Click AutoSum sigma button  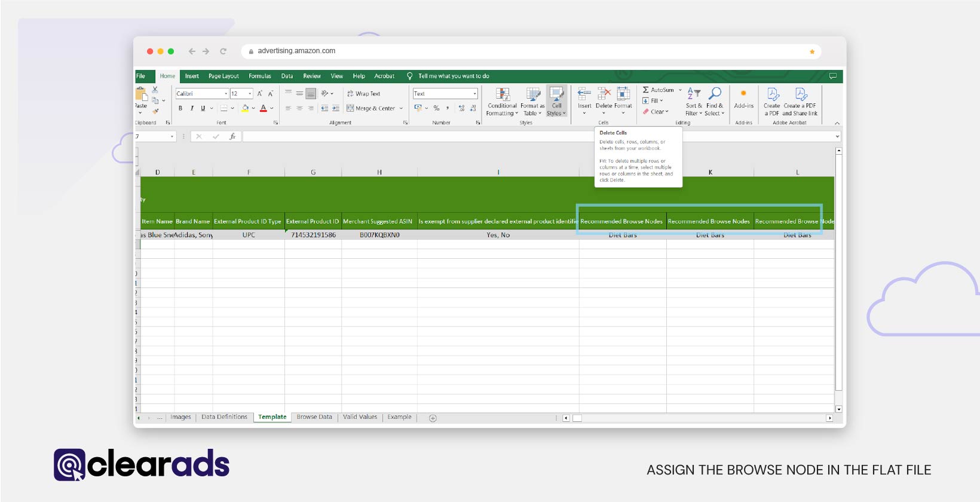(658, 90)
